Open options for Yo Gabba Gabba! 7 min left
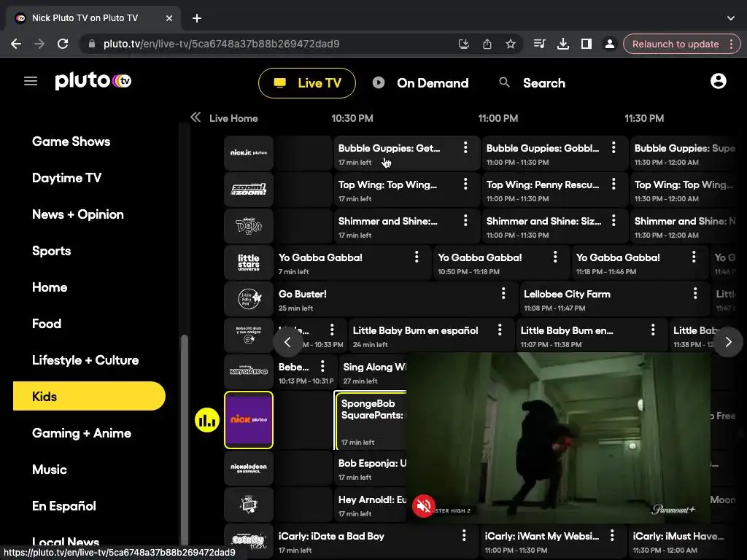Image resolution: width=747 pixels, height=560 pixels. [417, 257]
